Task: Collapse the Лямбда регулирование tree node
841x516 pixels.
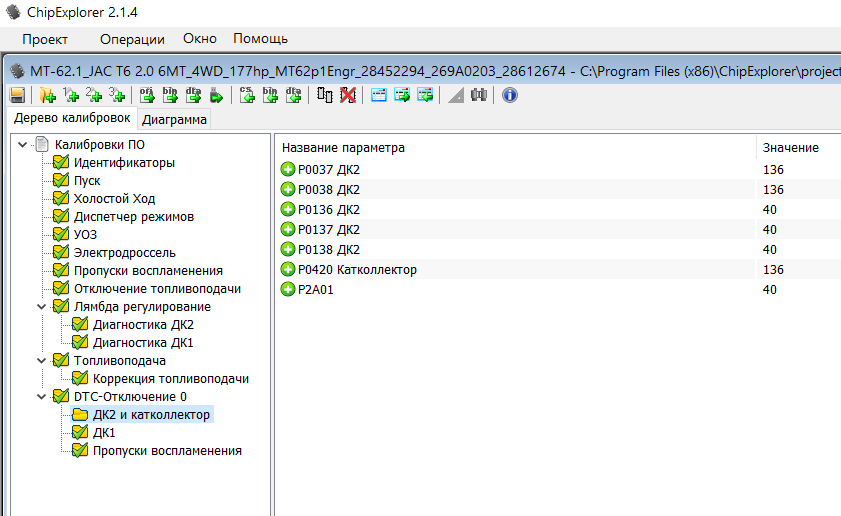Action: click(42, 307)
